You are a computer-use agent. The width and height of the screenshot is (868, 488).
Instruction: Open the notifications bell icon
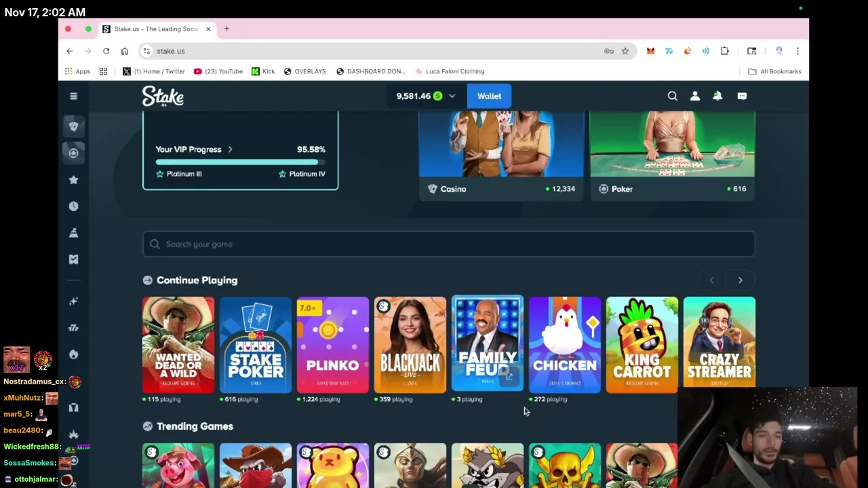click(717, 96)
